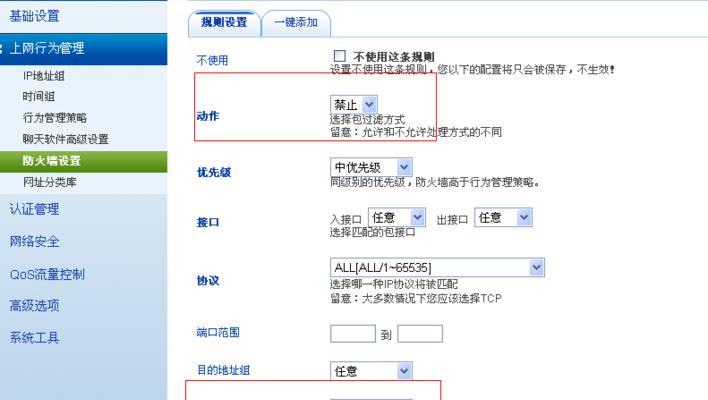Image resolution: width=708 pixels, height=400 pixels.
Task: Switch to the 规则设置 tab
Action: click(x=224, y=23)
